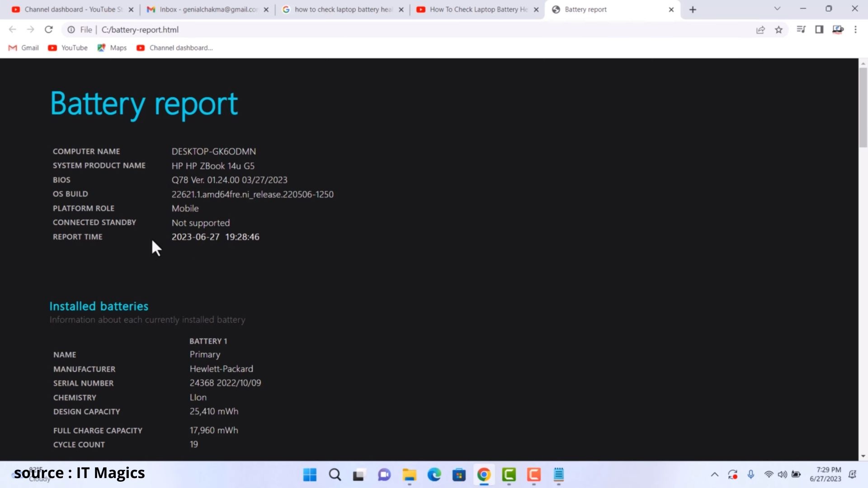Expand the hidden system tray icons chevron

point(715,475)
